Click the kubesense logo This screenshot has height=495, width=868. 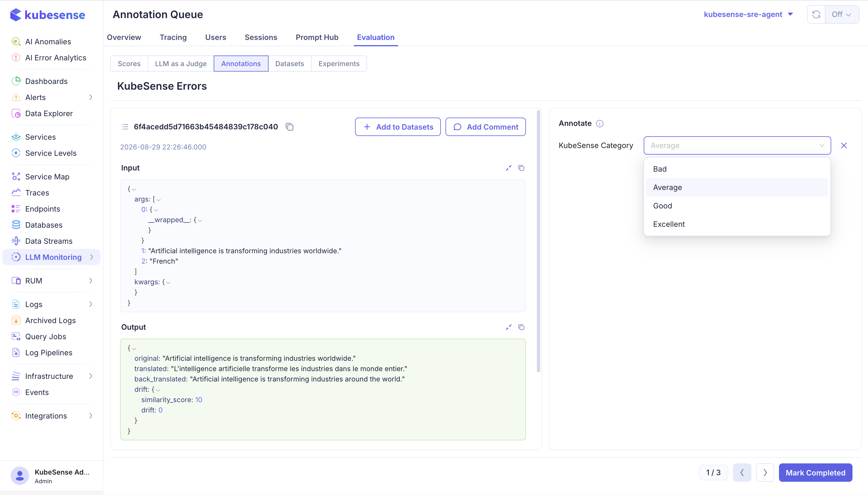[48, 15]
